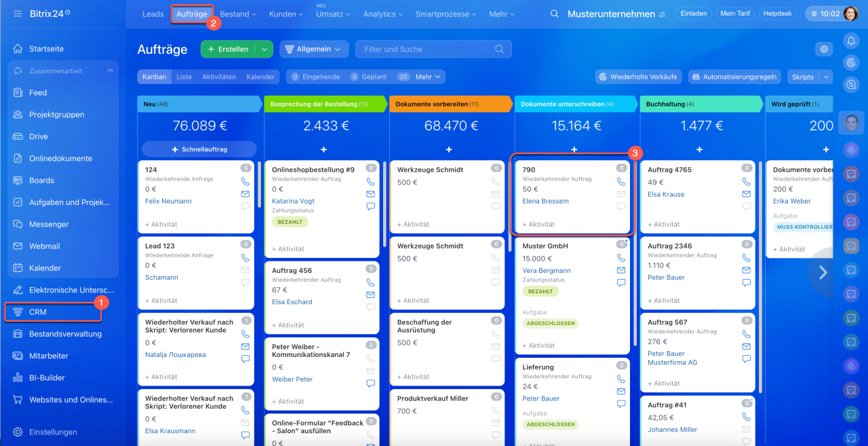Viewport: 868px width, 446px height.
Task: Open the notifications bell in the right sidebar
Action: point(851,41)
